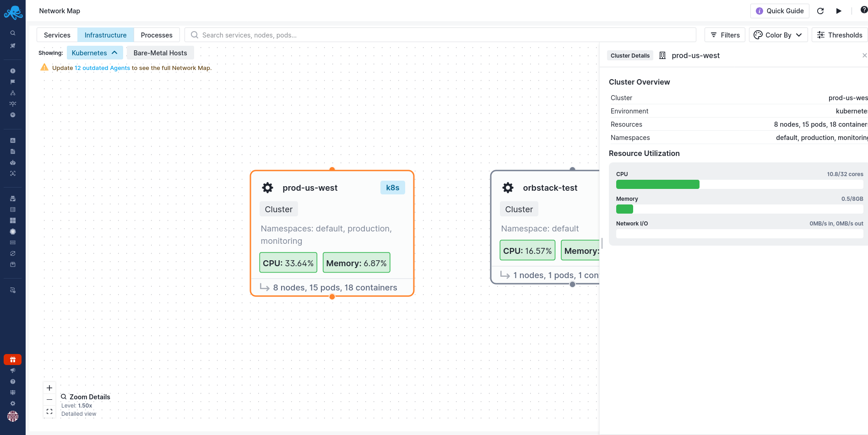Open the Thresholds settings
This screenshot has width=868, height=435.
click(840, 35)
